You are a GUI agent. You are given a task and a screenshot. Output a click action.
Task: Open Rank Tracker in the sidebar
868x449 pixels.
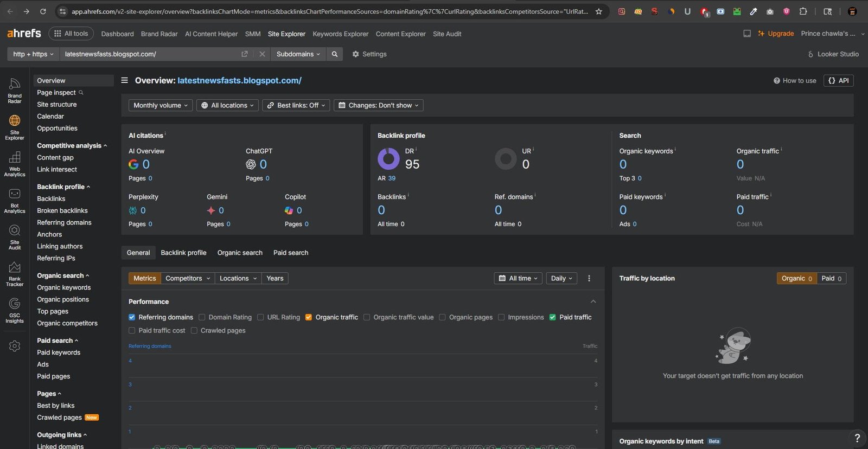pos(15,274)
